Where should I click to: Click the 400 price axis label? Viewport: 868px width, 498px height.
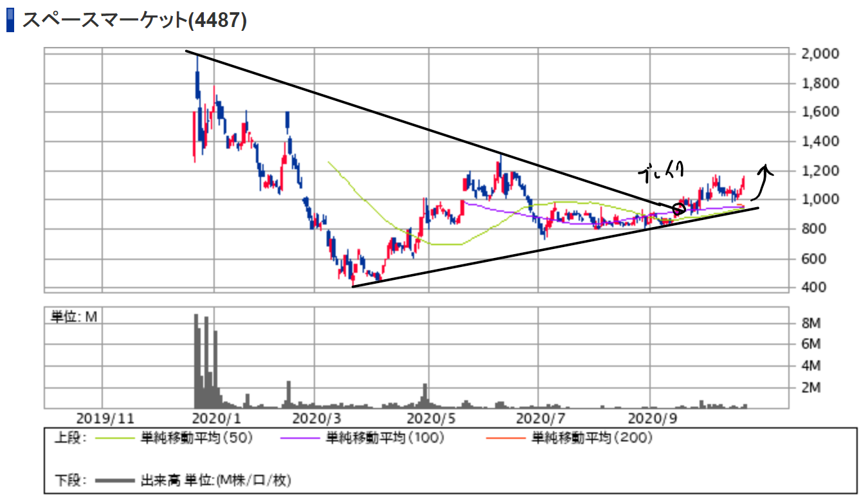(813, 287)
